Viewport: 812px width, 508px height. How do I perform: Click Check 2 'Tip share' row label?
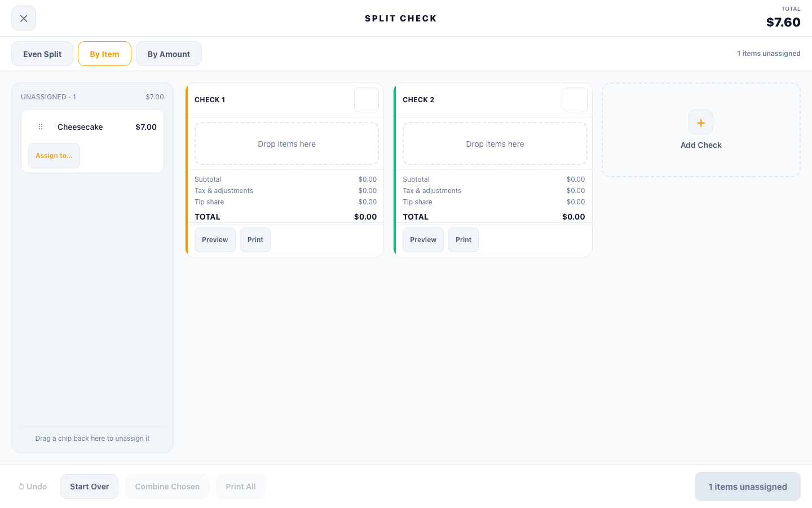[417, 202]
